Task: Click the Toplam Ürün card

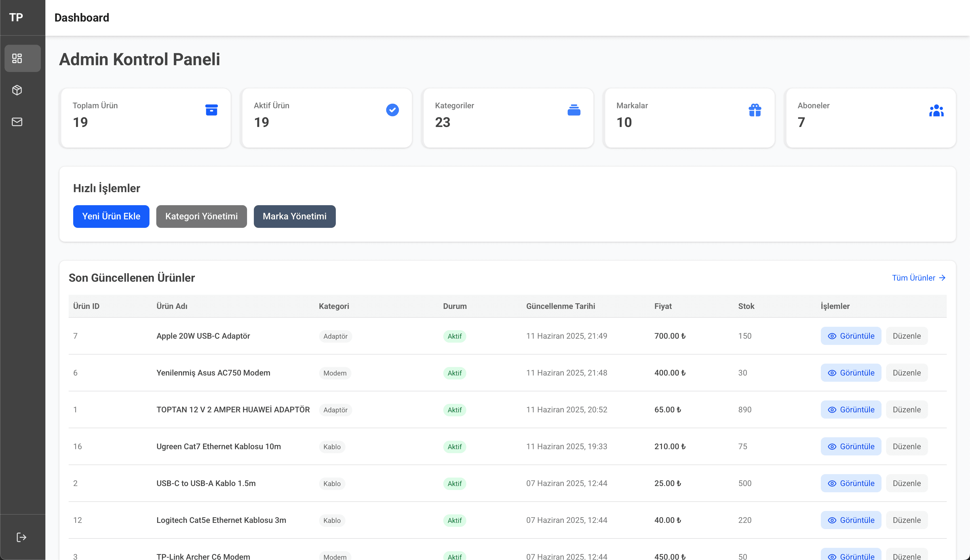Action: [x=145, y=118]
